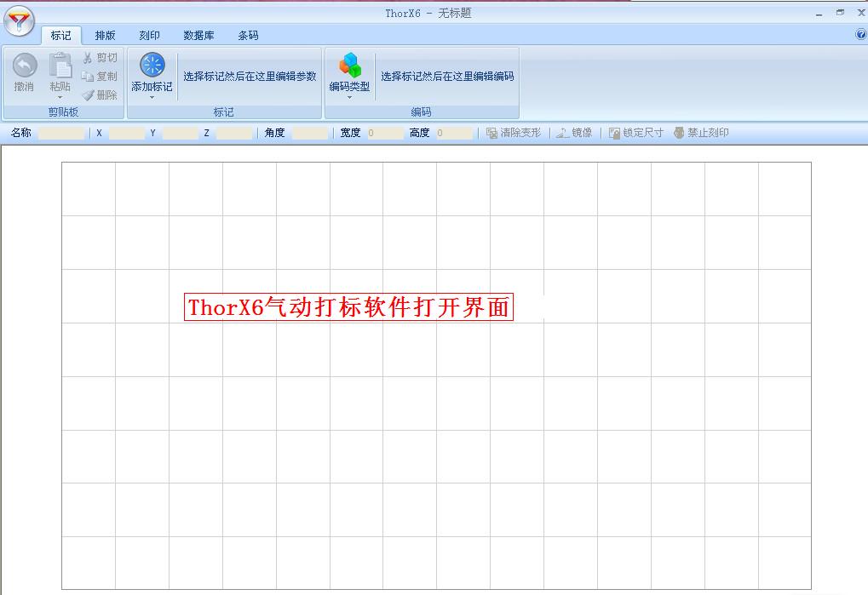Viewport: 868px width, 595px height.
Task: Expand the 编码类型 dropdown arrow
Action: pyautogui.click(x=349, y=97)
